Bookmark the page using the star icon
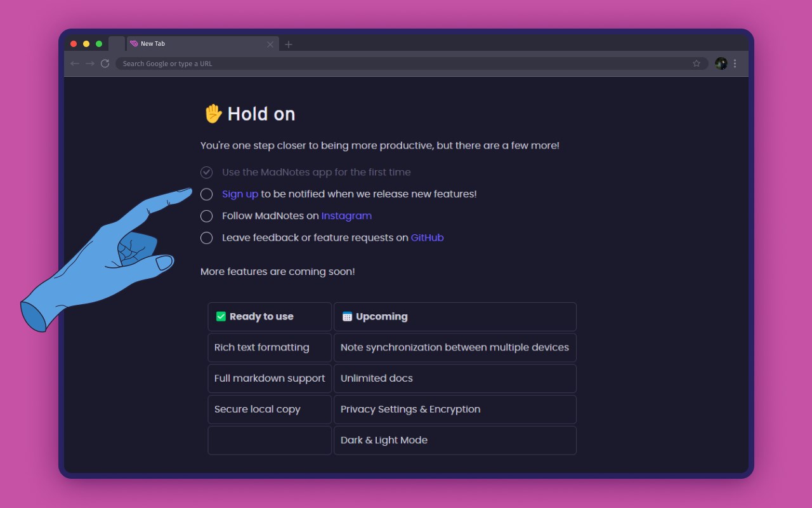The height and width of the screenshot is (508, 812). pos(697,63)
